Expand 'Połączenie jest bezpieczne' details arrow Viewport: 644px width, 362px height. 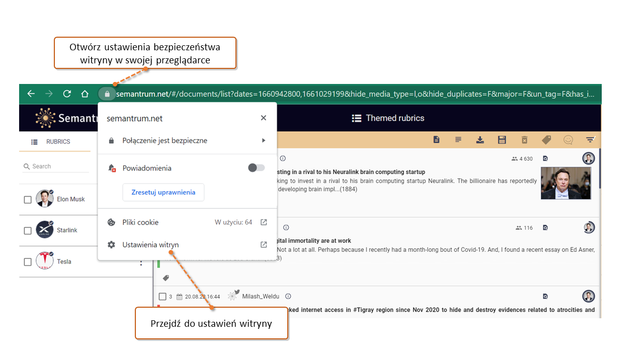(264, 141)
